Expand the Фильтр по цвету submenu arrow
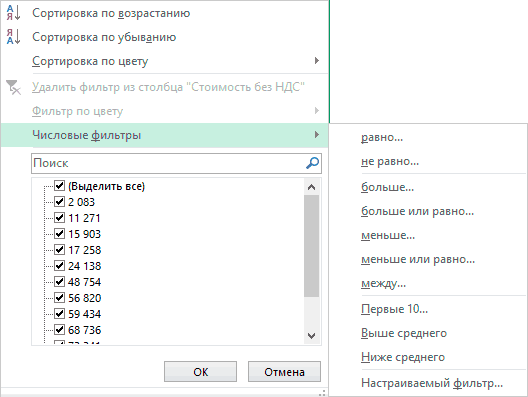The height and width of the screenshot is (397, 528). click(x=317, y=110)
